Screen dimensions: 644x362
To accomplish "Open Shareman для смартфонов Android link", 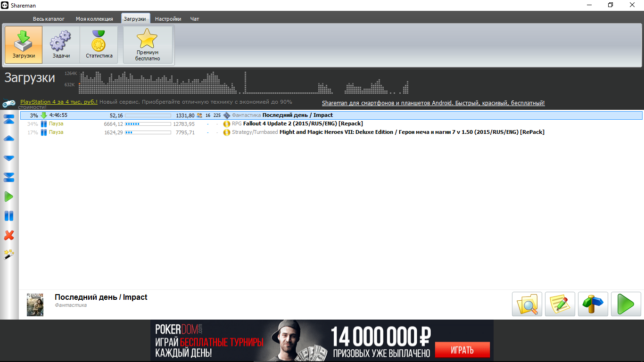I will pyautogui.click(x=433, y=103).
